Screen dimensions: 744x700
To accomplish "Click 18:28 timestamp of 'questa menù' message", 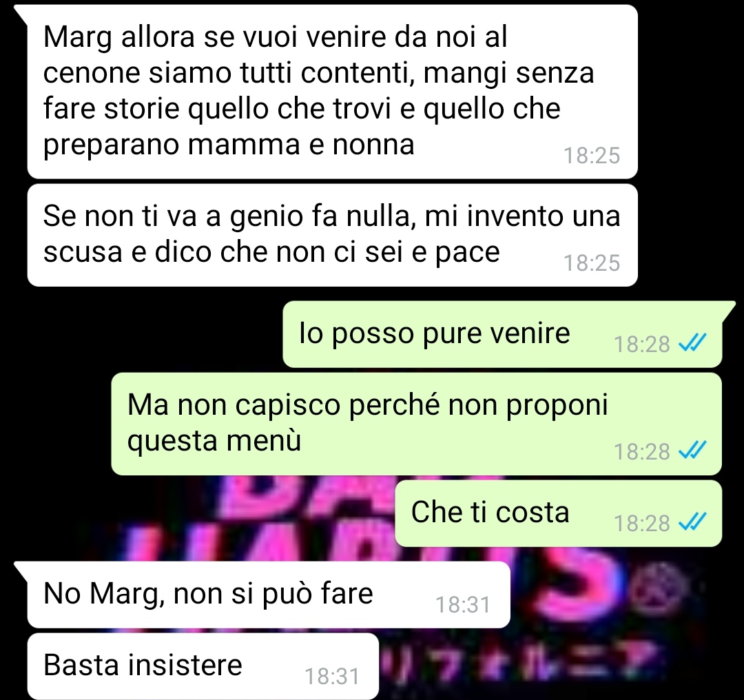I will pos(641,451).
